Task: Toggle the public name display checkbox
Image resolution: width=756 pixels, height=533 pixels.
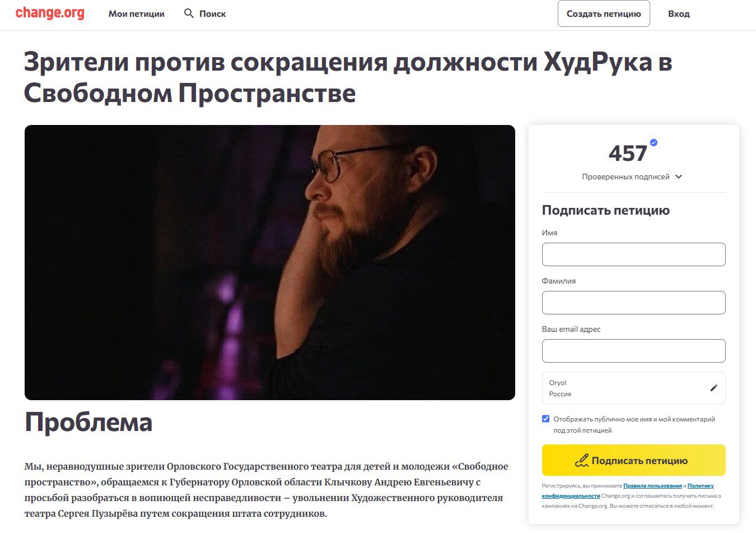Action: pos(546,419)
